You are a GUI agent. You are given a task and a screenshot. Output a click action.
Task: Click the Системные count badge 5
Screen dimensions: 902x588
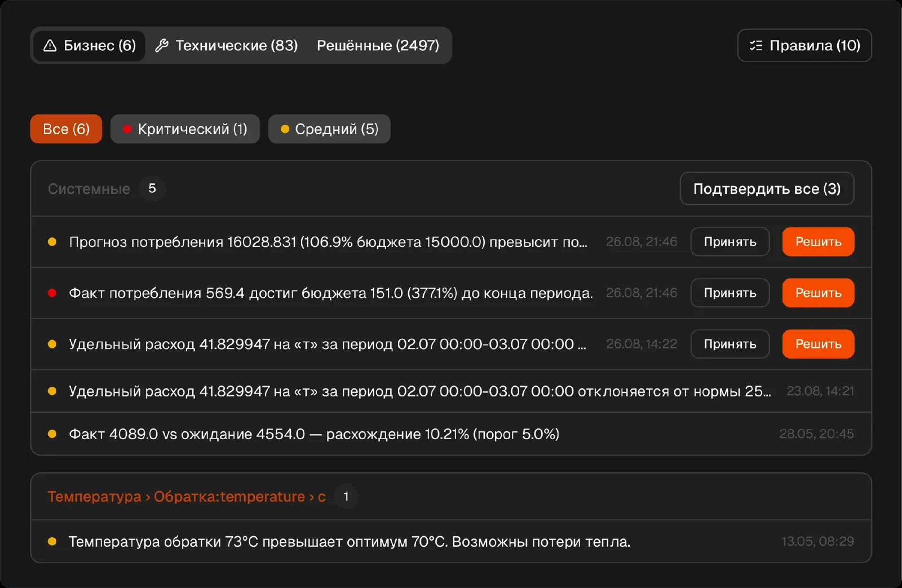click(x=152, y=188)
